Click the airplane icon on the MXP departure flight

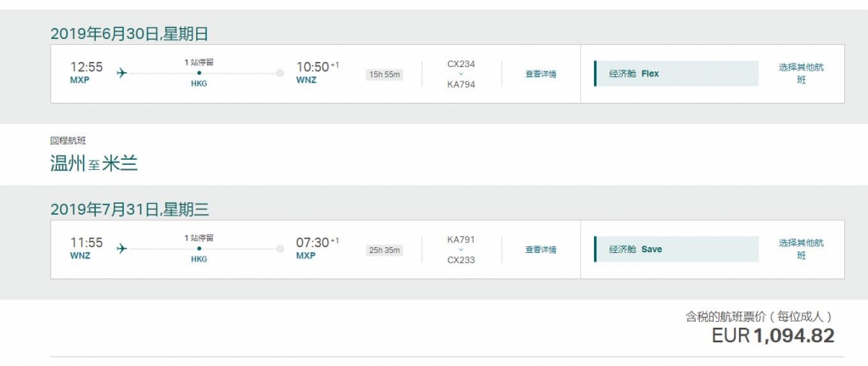pyautogui.click(x=121, y=73)
